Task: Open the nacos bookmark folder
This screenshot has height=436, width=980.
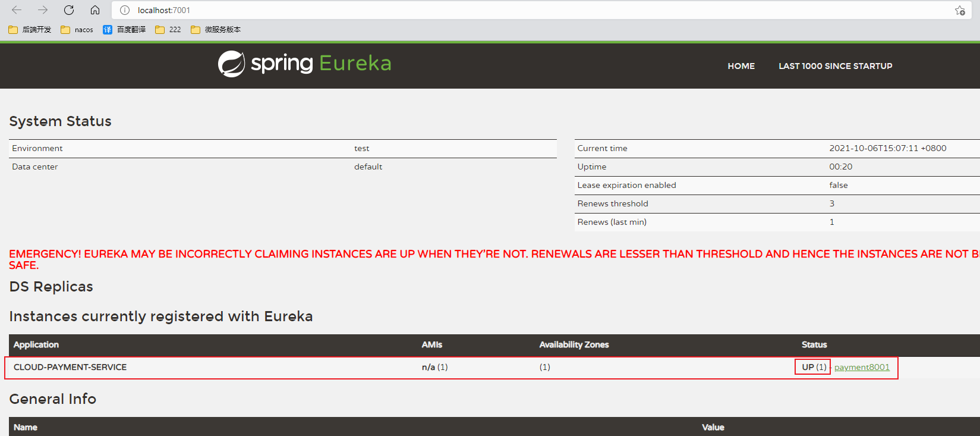Action: click(x=77, y=29)
